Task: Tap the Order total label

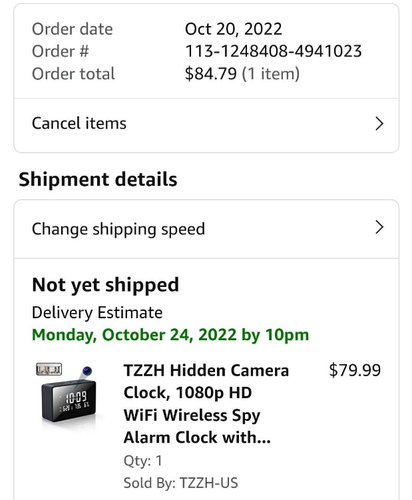Action: (73, 74)
